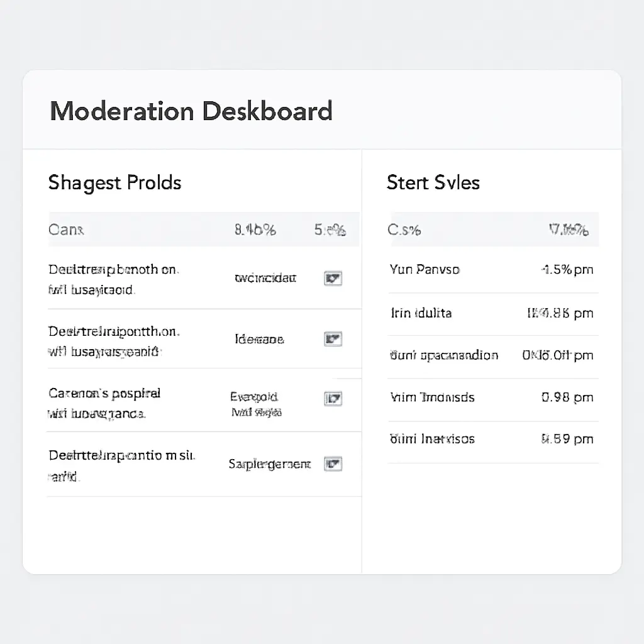Click the Sarplergenent status label
The image size is (644, 644).
pos(269,464)
